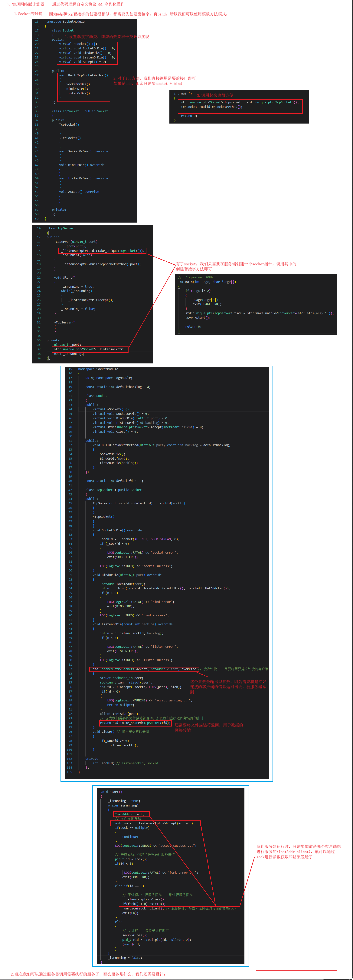Screen dimensions: 353x980
Task: Click the code line 'pid_t id = fork();'
Action: (131, 859)
